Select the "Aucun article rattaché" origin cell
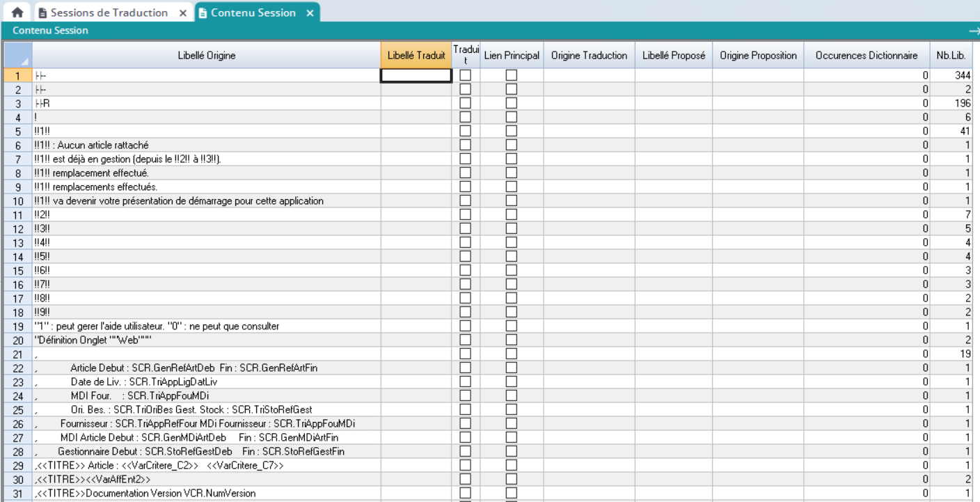The width and height of the screenshot is (980, 502). tap(207, 145)
